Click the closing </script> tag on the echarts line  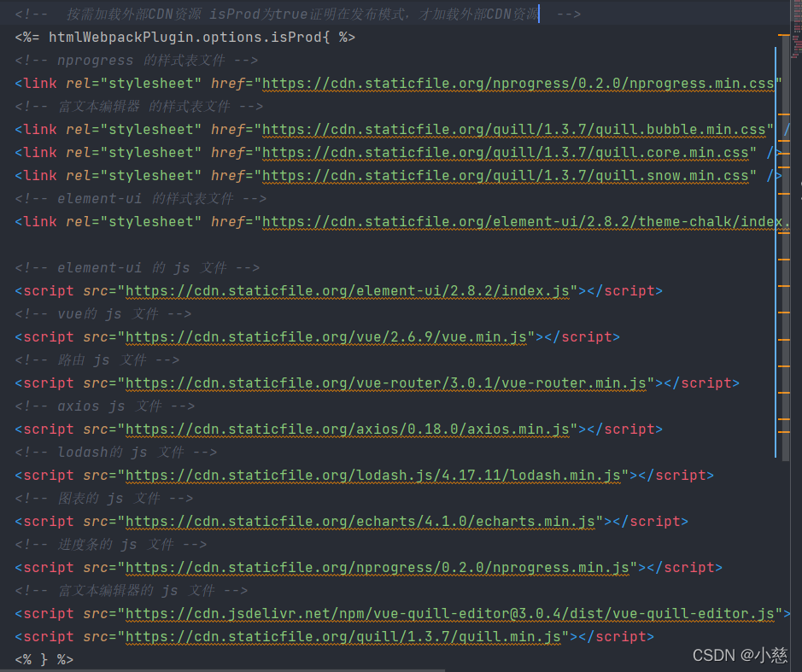(x=650, y=521)
